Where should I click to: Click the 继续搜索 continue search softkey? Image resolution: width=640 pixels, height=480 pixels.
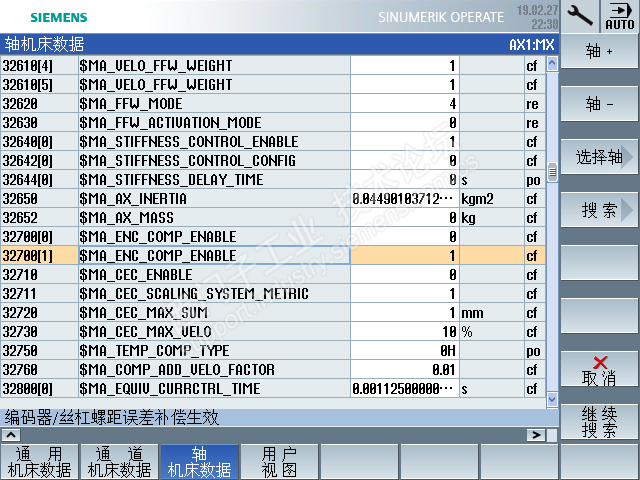click(599, 422)
